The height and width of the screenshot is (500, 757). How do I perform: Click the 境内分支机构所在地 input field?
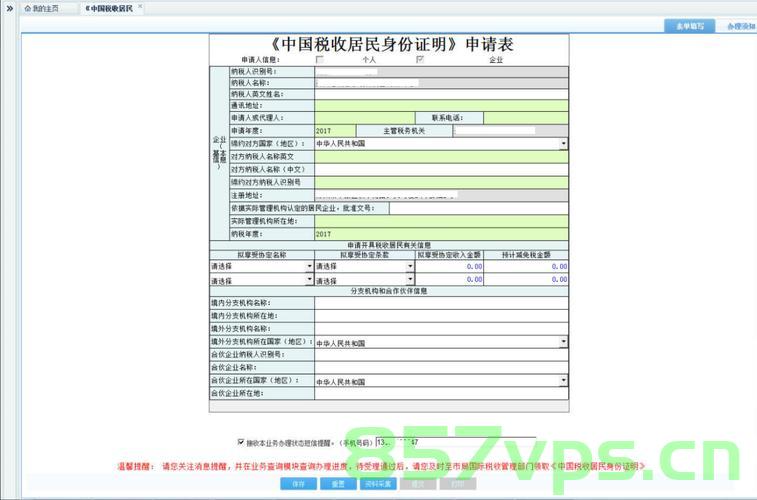click(x=441, y=316)
